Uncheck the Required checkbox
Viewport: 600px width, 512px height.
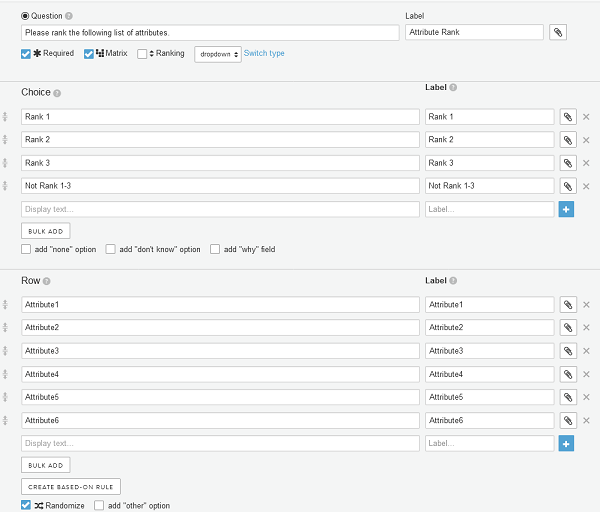(x=26, y=54)
